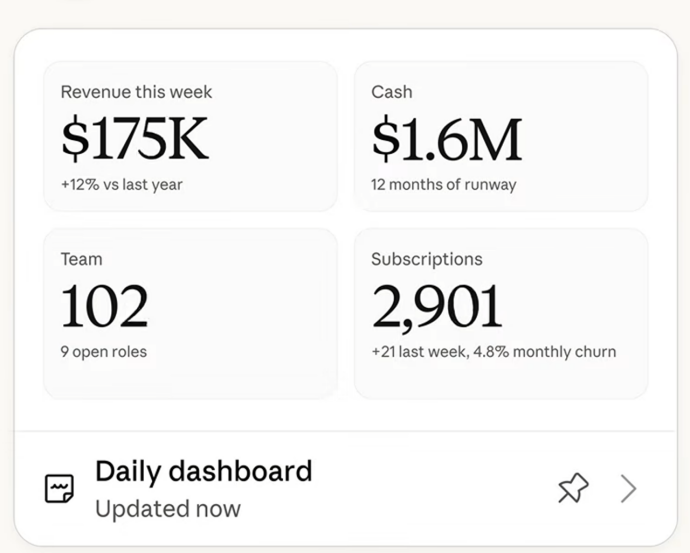Image resolution: width=690 pixels, height=553 pixels.
Task: Click the $1.6M cash value
Action: coord(447,139)
